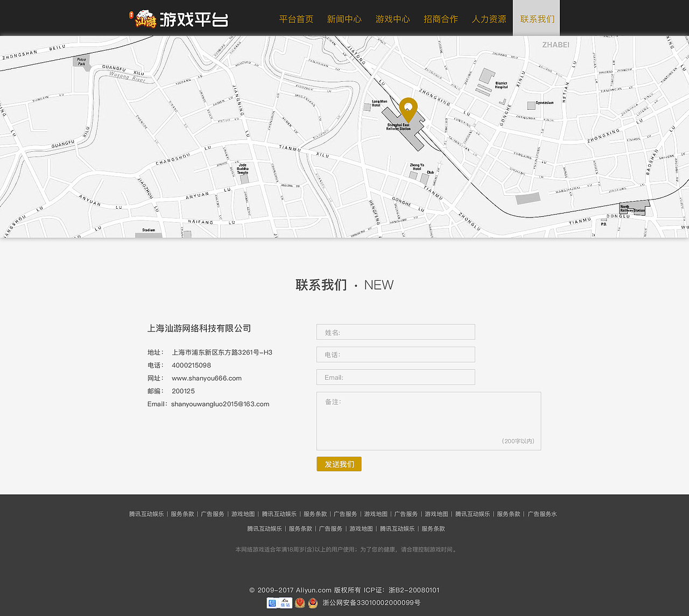689x616 pixels.
Task: Click the police badge next to 浙公网安备 text
Action: coord(313,603)
